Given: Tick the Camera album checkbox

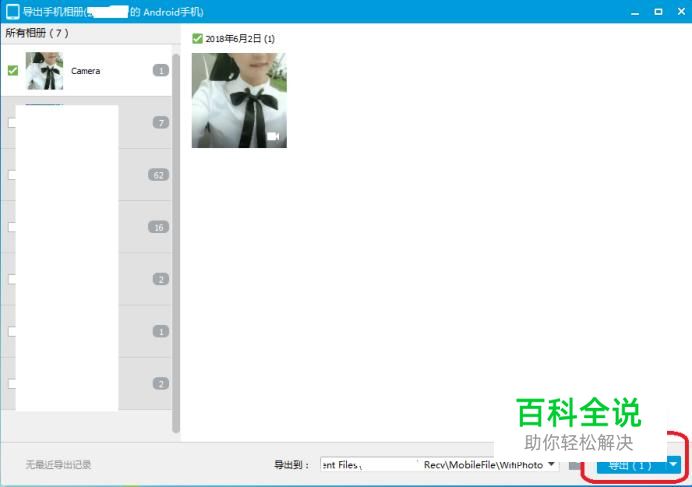Looking at the screenshot, I should (x=13, y=71).
